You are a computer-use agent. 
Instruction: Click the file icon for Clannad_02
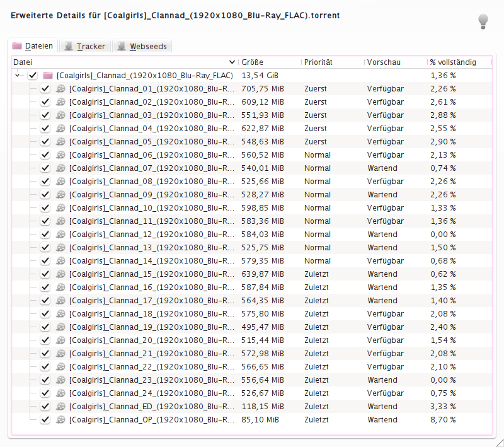tap(60, 102)
